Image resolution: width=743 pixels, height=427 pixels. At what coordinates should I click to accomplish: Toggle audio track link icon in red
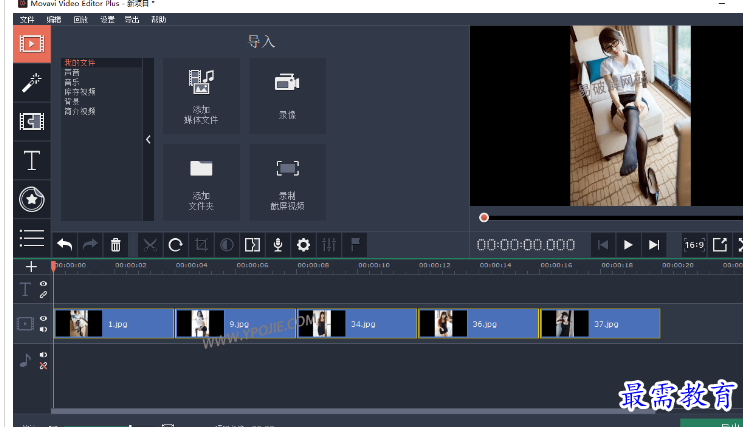43,365
